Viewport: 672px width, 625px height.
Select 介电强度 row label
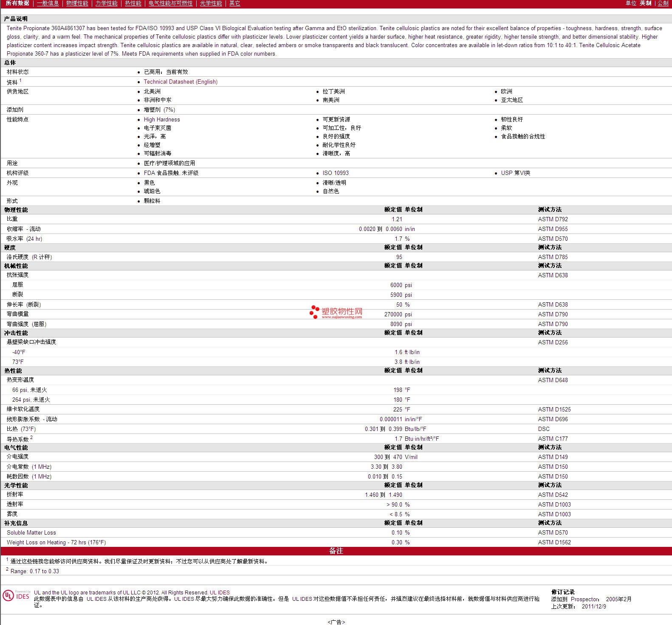pyautogui.click(x=17, y=456)
